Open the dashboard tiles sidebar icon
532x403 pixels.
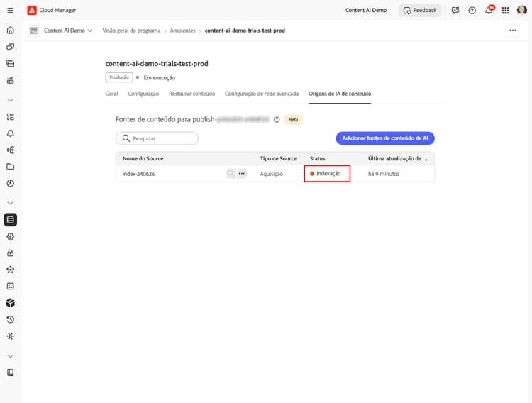point(11,117)
